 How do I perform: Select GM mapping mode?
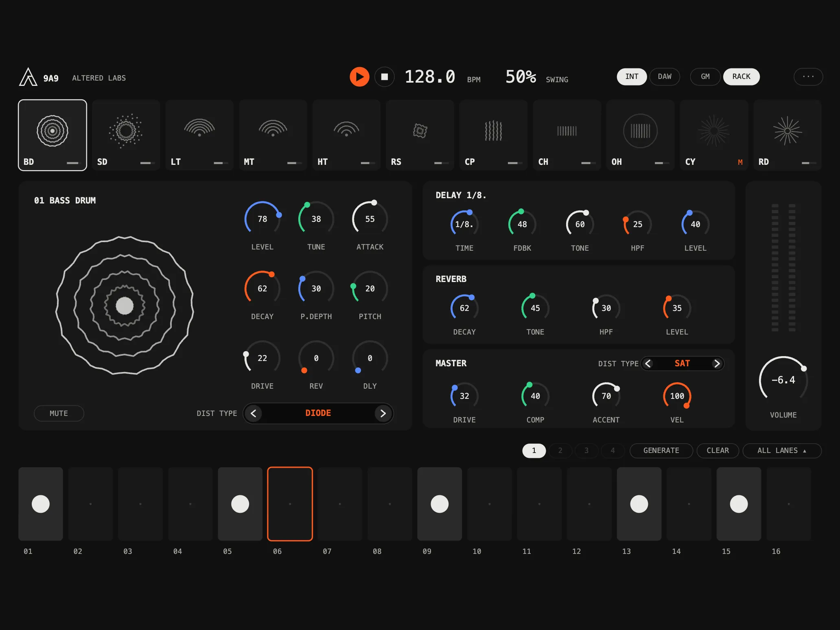coord(705,77)
